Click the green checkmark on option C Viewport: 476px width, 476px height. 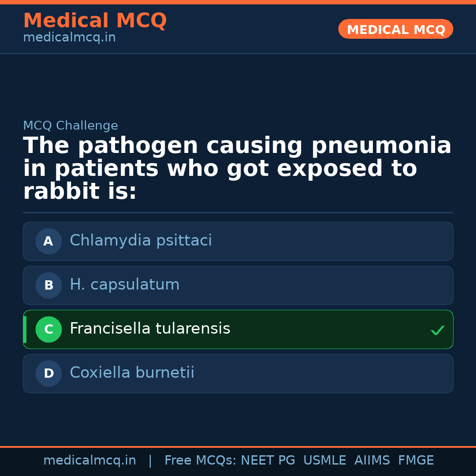[437, 330]
